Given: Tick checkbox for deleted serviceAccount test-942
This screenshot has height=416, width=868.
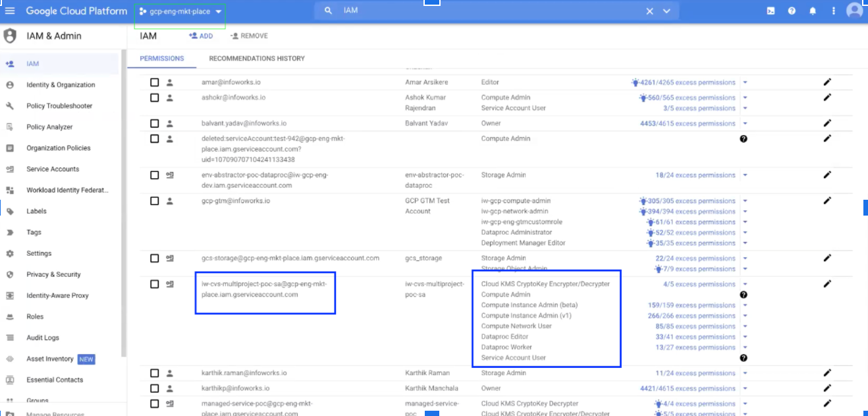Looking at the screenshot, I should click(x=154, y=138).
